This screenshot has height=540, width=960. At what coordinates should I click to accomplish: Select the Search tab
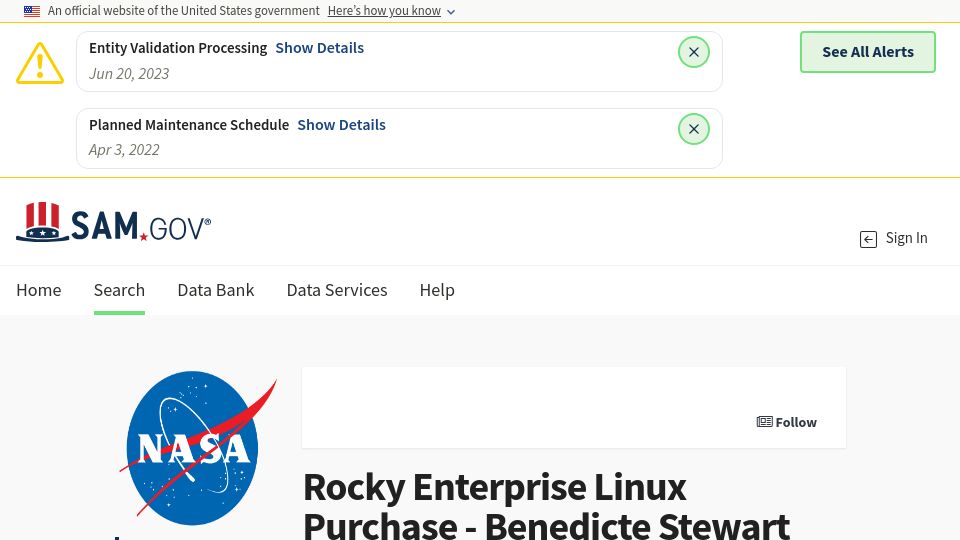119,290
